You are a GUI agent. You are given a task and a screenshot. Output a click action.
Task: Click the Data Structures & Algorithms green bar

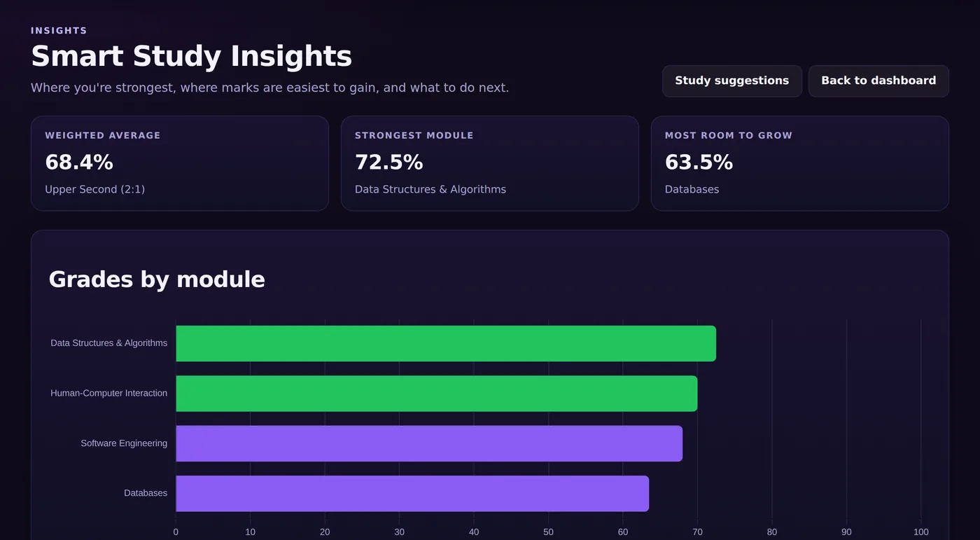point(446,343)
